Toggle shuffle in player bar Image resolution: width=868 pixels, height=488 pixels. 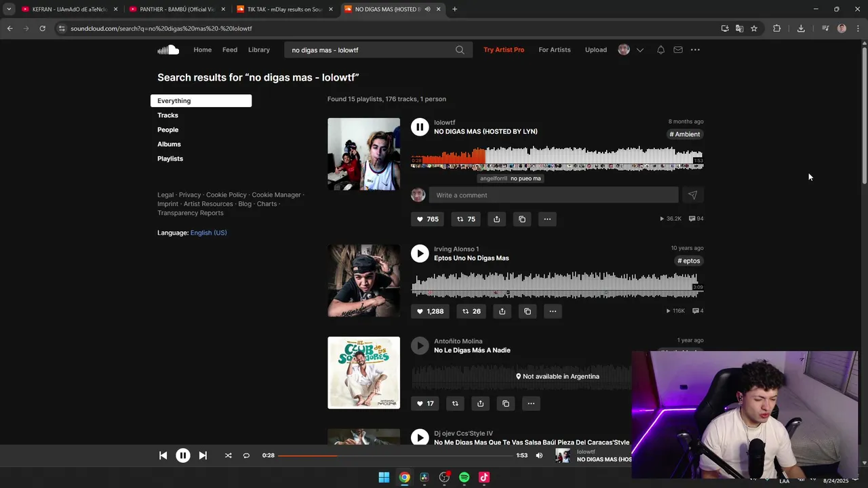(x=228, y=455)
